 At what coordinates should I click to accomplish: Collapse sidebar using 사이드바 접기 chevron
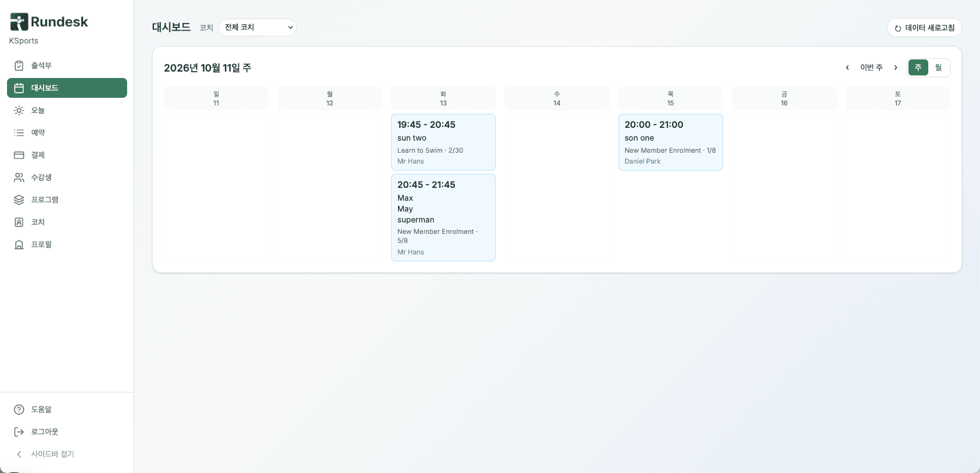tap(19, 454)
